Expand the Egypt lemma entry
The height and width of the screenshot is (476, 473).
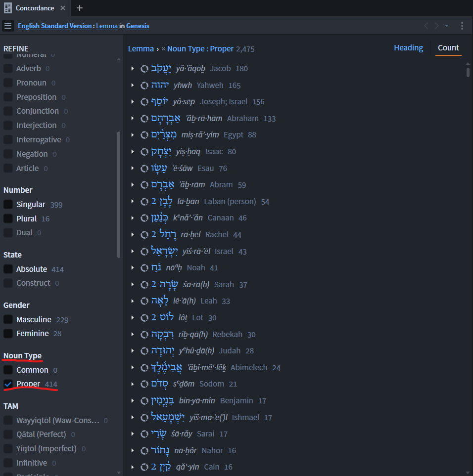[133, 135]
